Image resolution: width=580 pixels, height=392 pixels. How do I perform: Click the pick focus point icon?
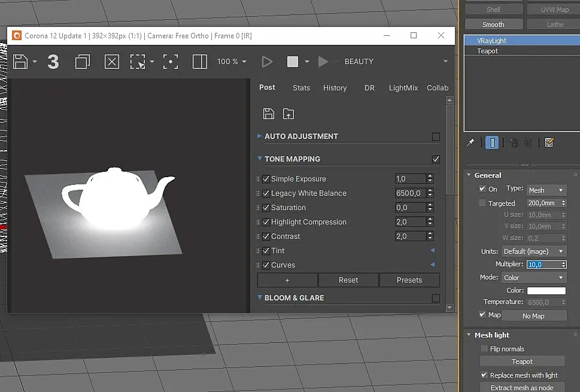point(171,62)
